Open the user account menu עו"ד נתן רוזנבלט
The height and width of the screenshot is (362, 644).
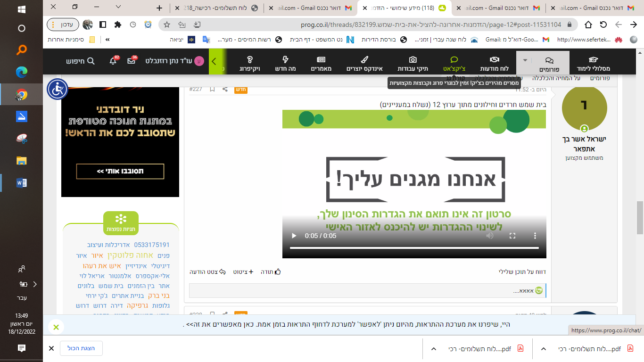point(174,61)
